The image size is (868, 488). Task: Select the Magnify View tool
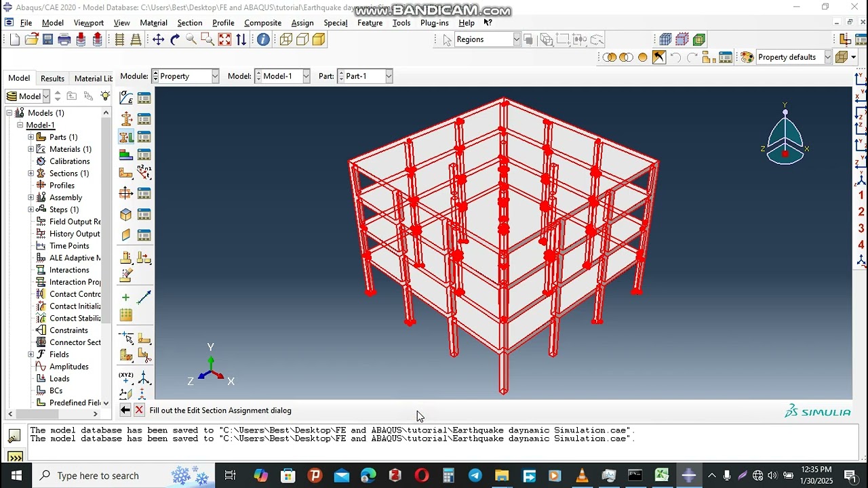pos(191,39)
